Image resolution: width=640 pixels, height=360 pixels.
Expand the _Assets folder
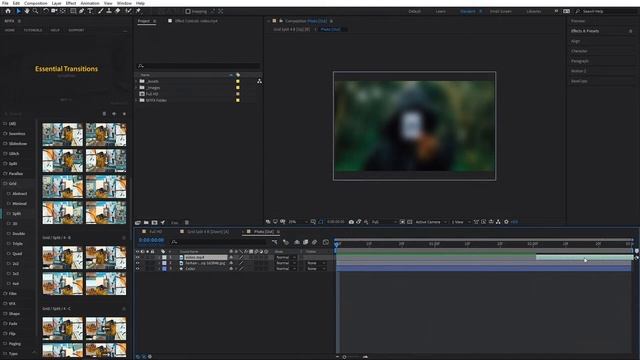click(x=137, y=81)
